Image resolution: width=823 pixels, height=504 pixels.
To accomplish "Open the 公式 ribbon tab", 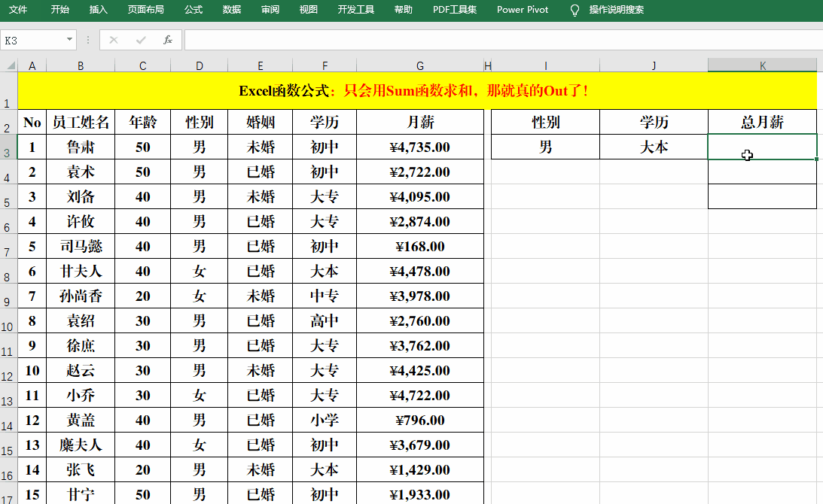I will [x=194, y=10].
